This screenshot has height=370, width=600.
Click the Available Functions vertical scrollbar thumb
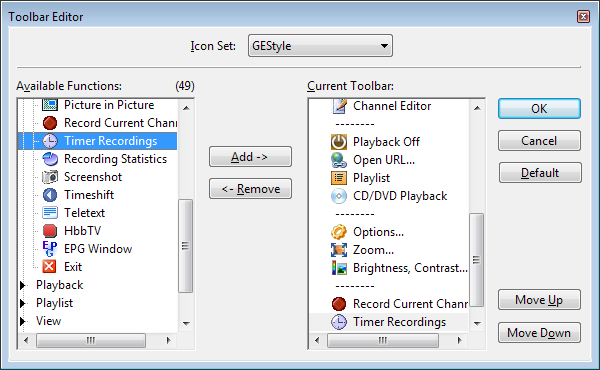(186, 246)
